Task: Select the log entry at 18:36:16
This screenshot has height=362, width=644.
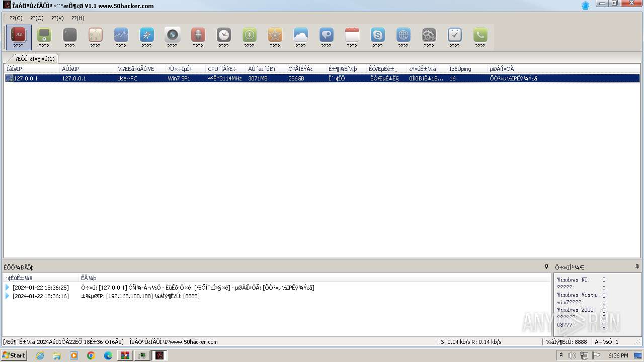Action: (x=277, y=296)
